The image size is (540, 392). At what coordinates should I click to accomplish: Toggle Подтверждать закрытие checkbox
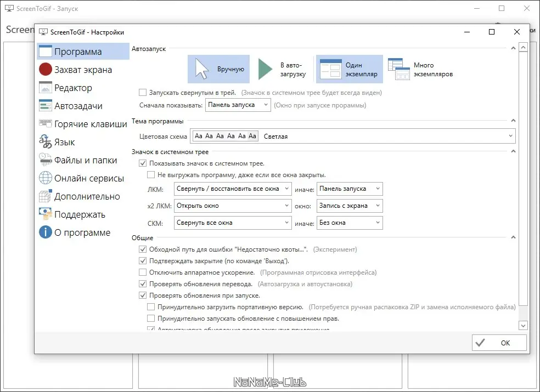click(143, 260)
